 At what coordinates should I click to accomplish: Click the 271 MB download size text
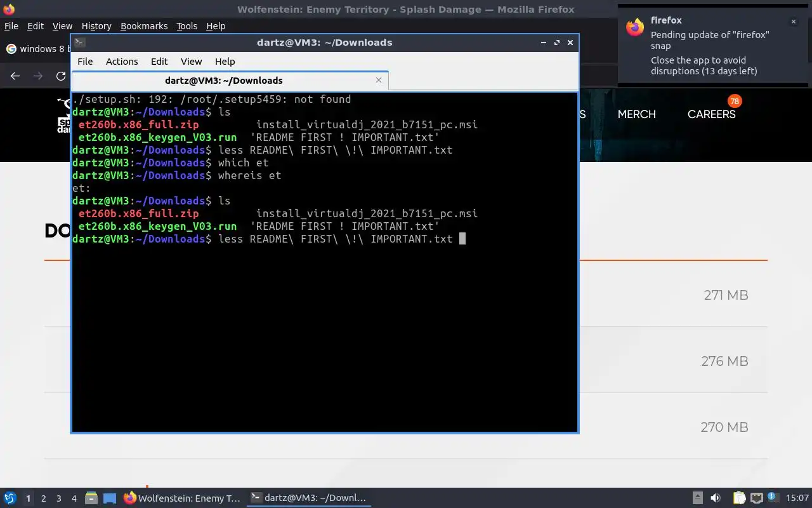pos(726,295)
